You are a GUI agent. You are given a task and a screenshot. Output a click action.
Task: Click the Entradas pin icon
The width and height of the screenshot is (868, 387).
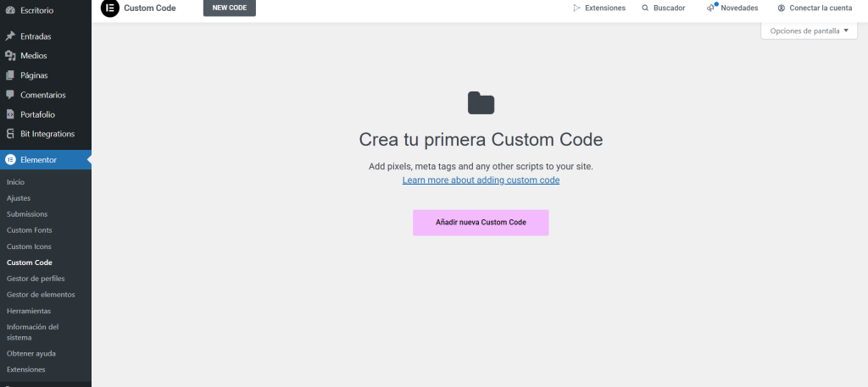10,36
